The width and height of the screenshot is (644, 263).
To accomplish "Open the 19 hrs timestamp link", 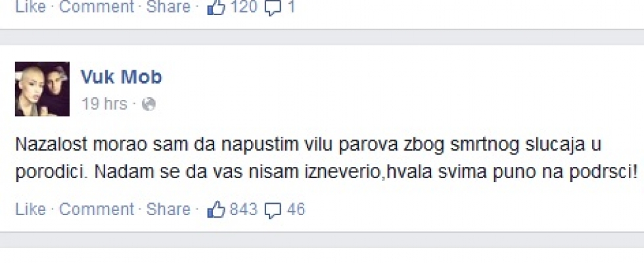I will 104,105.
